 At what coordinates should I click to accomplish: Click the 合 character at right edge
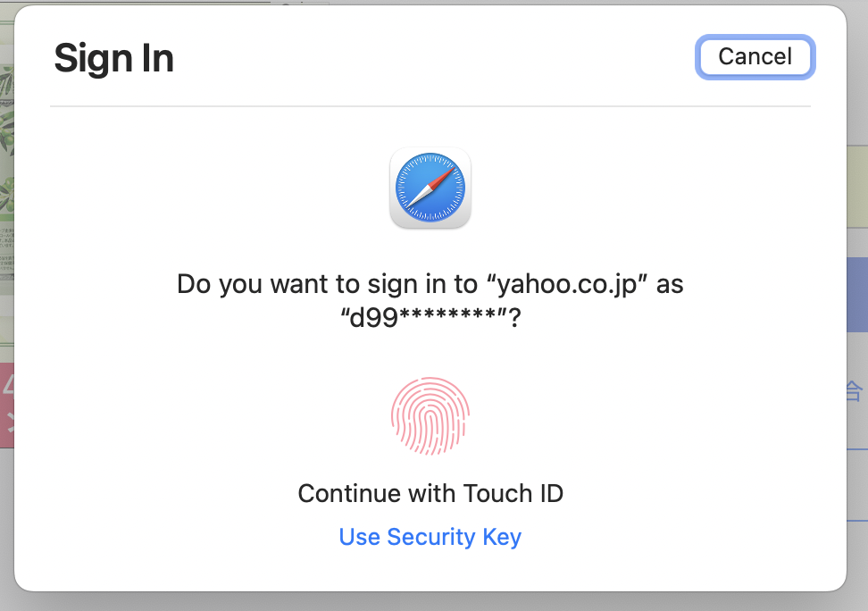pos(855,390)
